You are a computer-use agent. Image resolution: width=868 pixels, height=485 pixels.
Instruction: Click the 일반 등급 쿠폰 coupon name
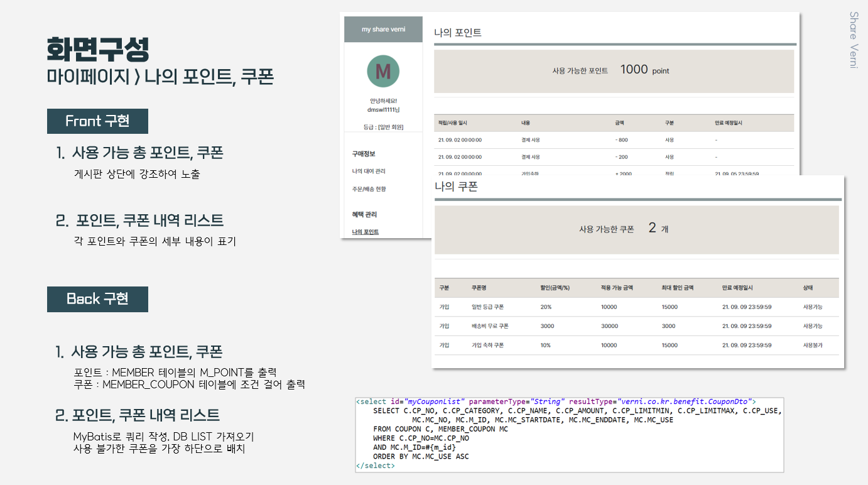click(487, 307)
